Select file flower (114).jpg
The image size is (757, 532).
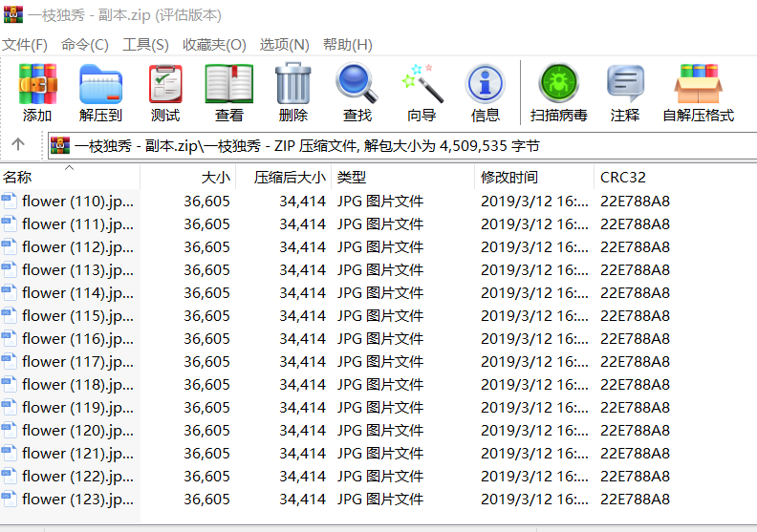(x=77, y=293)
